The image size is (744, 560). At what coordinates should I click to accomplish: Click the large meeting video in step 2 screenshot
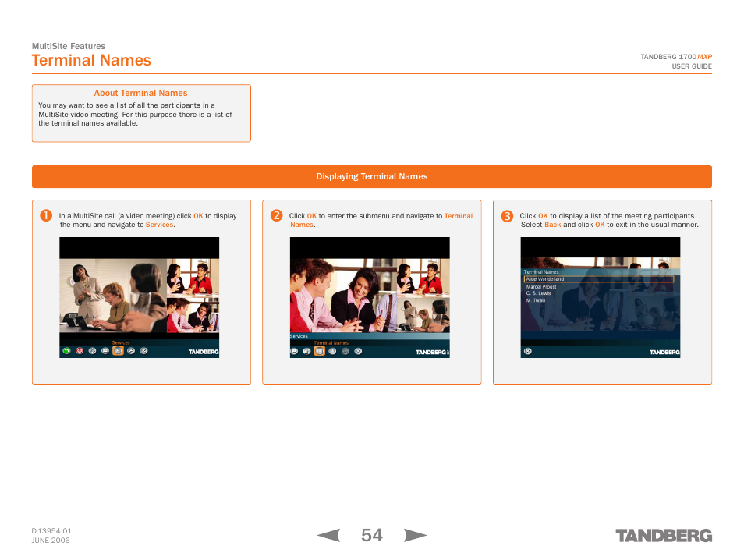[343, 295]
